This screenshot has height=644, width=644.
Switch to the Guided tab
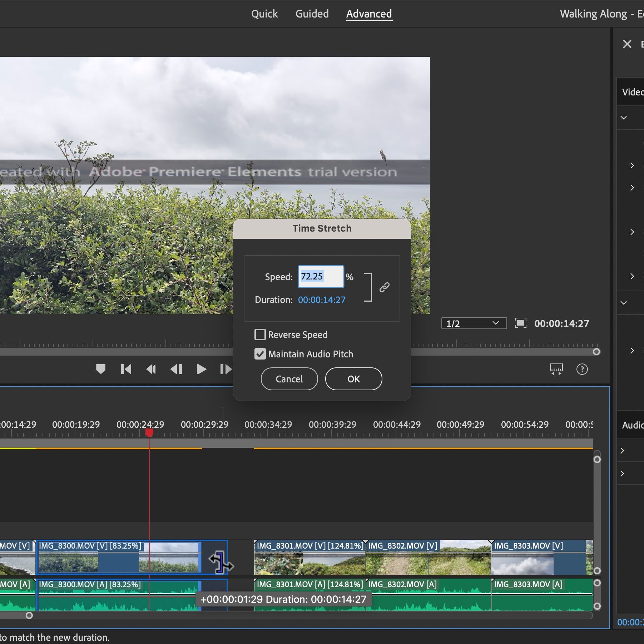pos(312,14)
